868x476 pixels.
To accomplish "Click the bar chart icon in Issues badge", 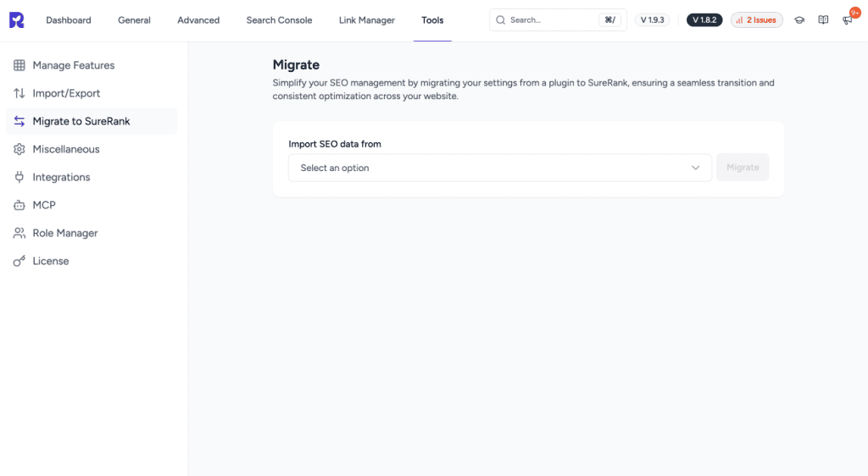I will pyautogui.click(x=739, y=19).
